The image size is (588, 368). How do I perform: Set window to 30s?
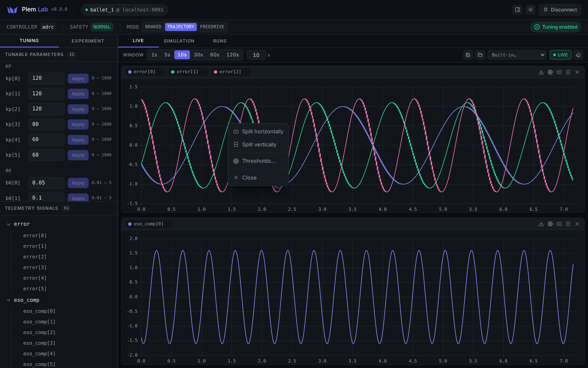coord(198,55)
